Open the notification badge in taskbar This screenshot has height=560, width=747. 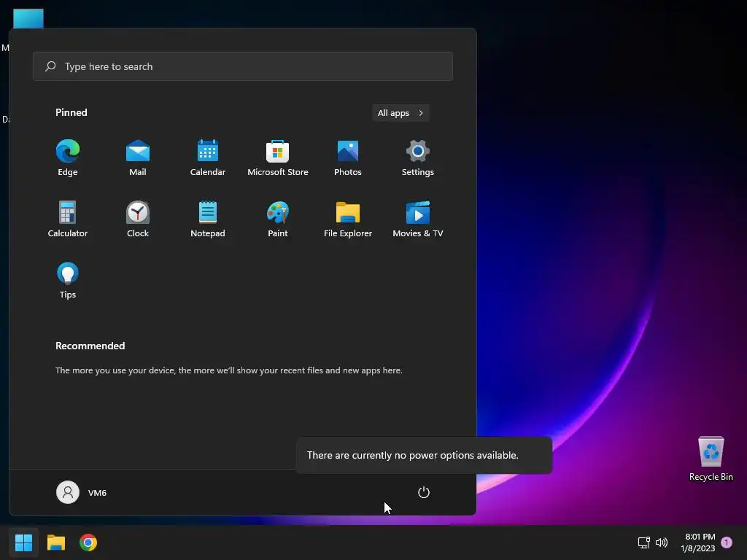(x=727, y=542)
